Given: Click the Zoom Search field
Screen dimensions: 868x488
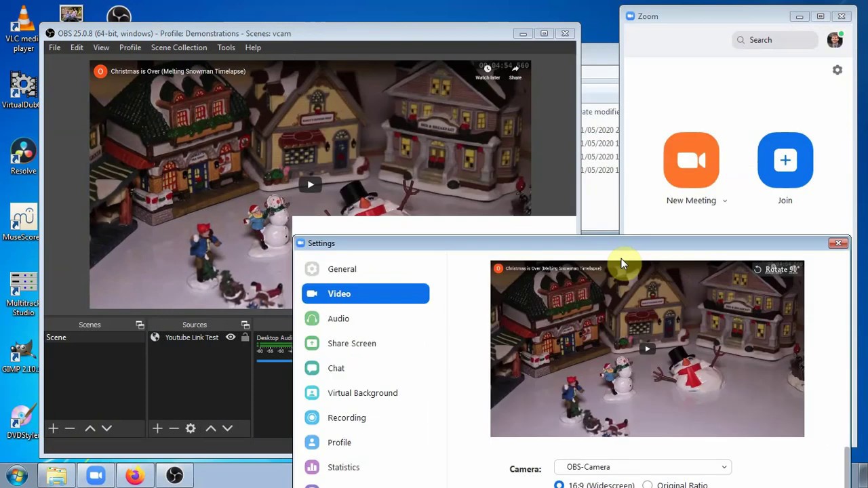Looking at the screenshot, I should pos(775,40).
